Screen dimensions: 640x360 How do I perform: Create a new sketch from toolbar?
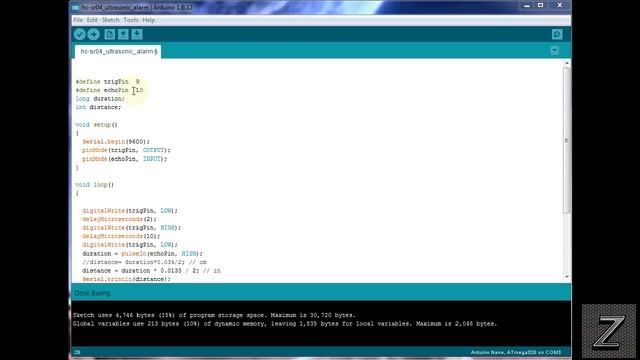click(109, 34)
